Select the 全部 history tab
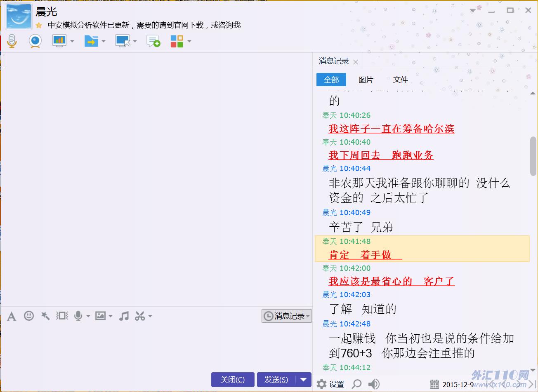The height and width of the screenshot is (392, 538). point(331,80)
